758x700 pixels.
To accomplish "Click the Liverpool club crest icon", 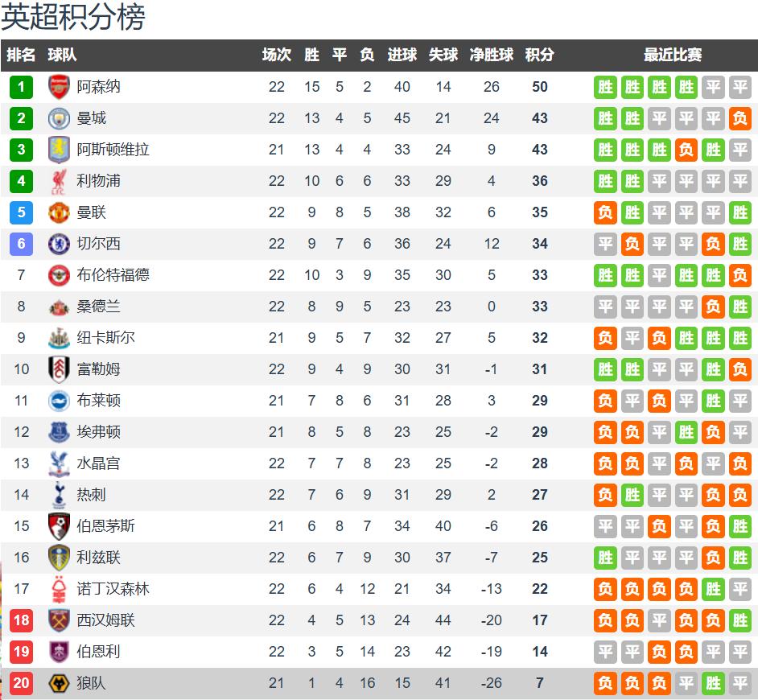I will click(x=60, y=181).
